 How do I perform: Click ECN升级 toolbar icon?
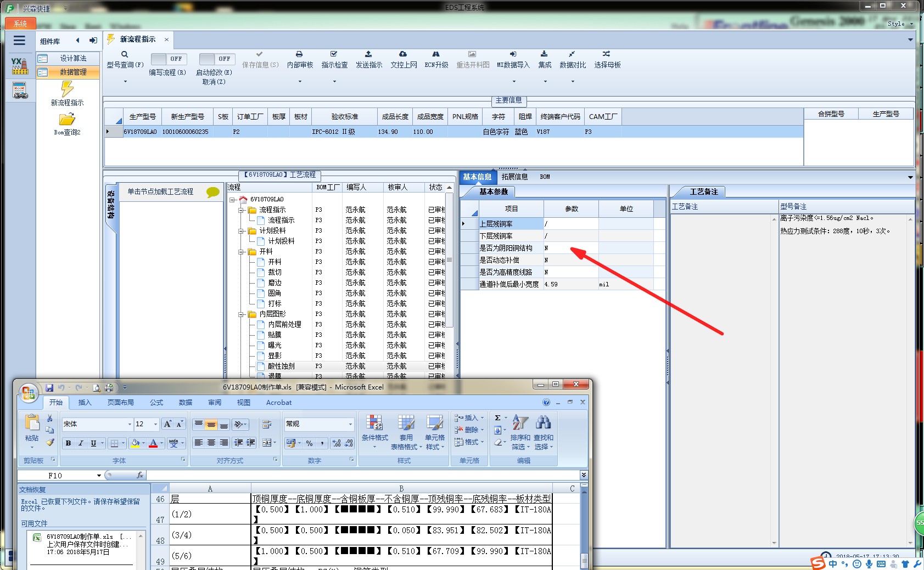click(436, 54)
